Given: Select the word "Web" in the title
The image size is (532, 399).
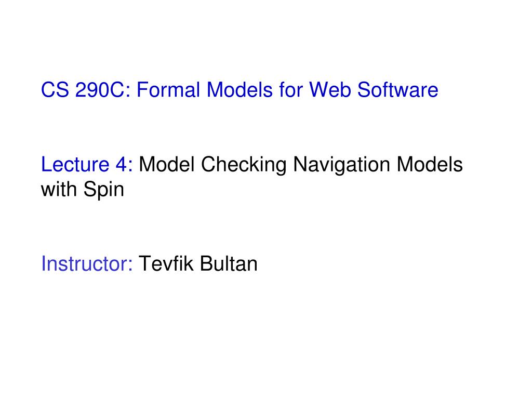Looking at the screenshot, I should [330, 90].
